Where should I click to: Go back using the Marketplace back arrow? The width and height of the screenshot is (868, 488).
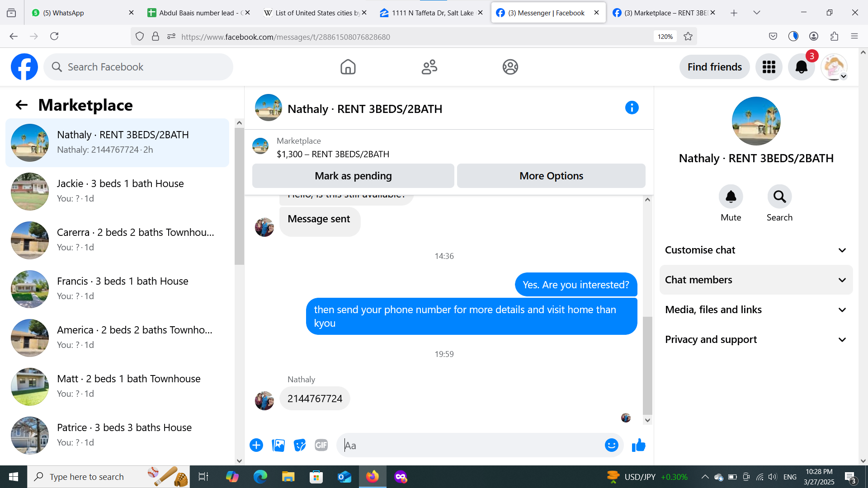tap(22, 105)
